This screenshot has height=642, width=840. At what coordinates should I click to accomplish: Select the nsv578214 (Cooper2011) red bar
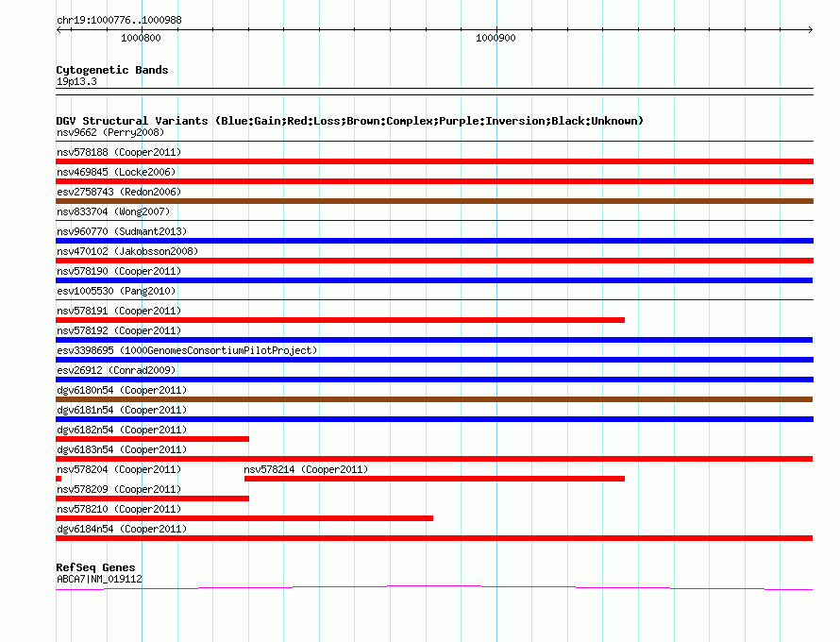(434, 479)
